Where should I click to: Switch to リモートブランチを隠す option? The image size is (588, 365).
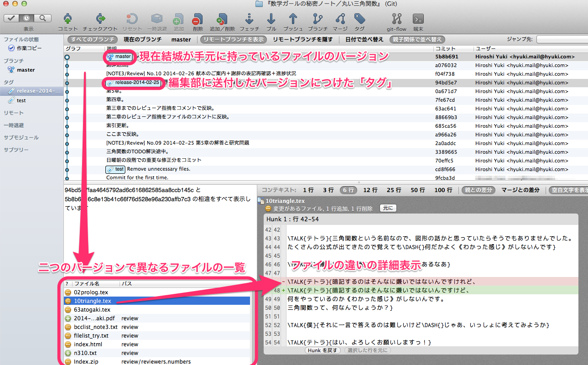tap(302, 40)
